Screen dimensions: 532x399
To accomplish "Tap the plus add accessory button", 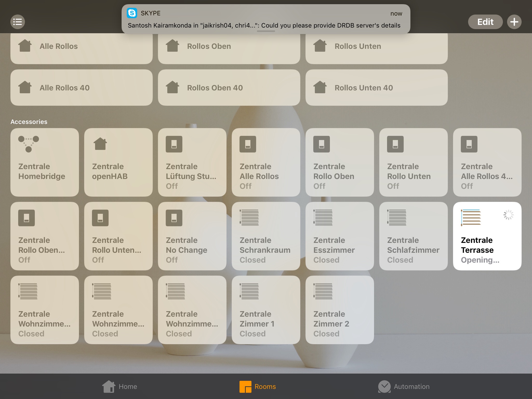I will [514, 22].
